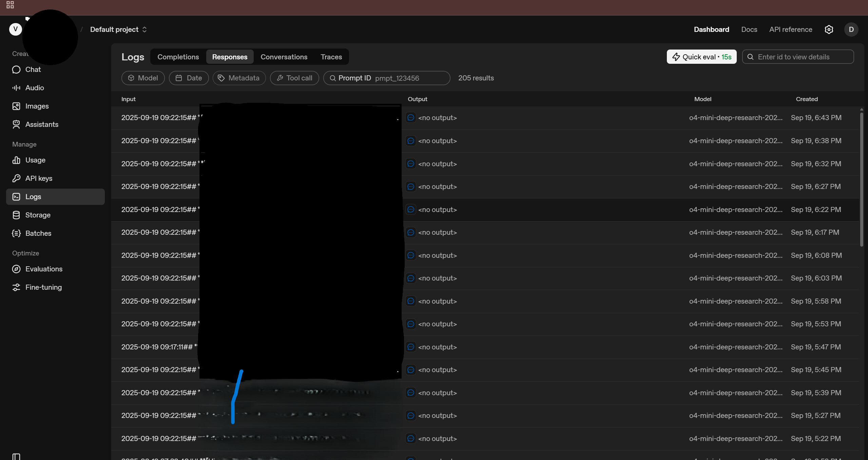Open the Audio section
The image size is (868, 460).
pos(34,88)
